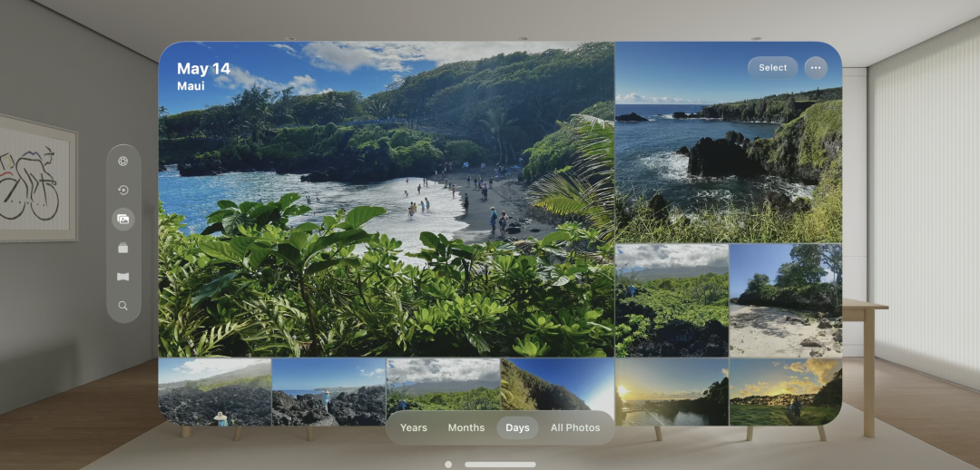Open the Albums stack icon
This screenshot has width=980, height=470.
tap(123, 248)
